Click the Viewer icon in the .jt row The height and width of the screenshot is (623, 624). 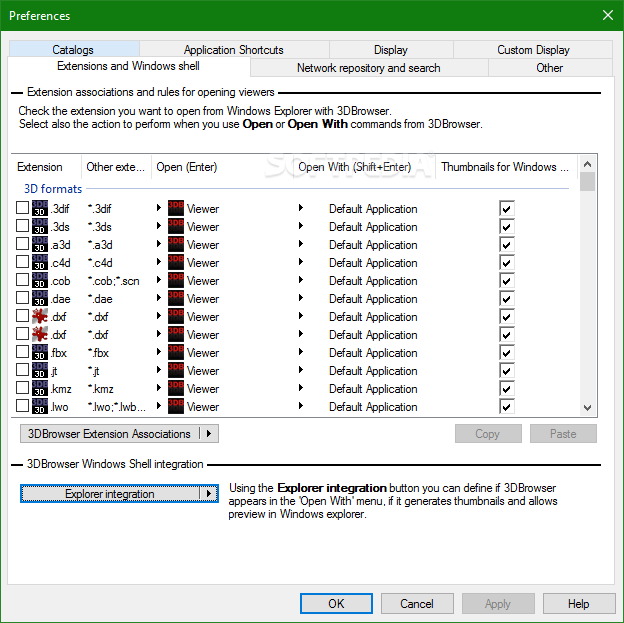(x=176, y=370)
